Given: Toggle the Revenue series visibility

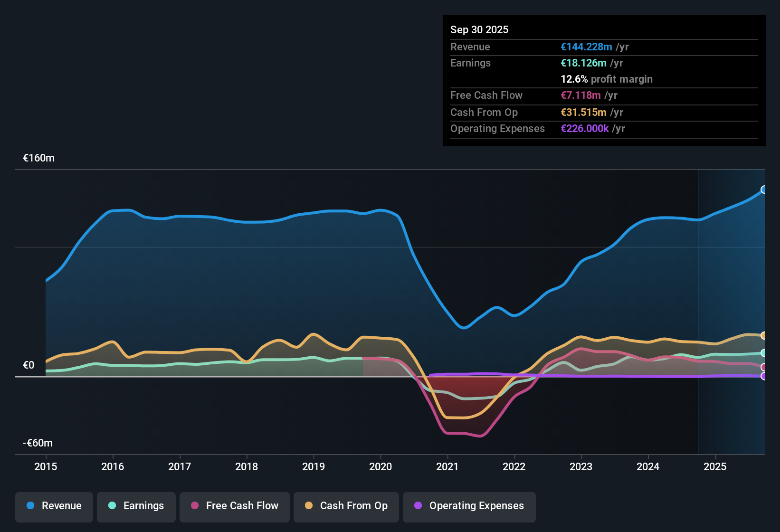Looking at the screenshot, I should (54, 506).
